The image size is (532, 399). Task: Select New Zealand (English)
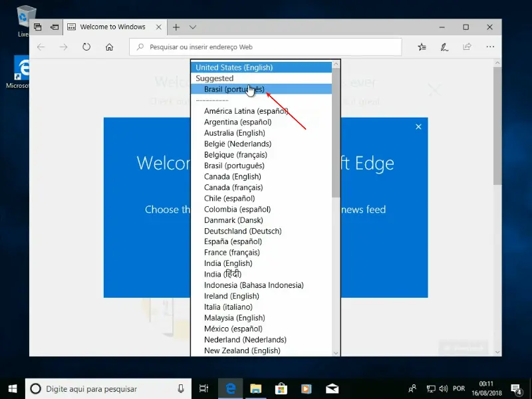[x=261, y=350]
